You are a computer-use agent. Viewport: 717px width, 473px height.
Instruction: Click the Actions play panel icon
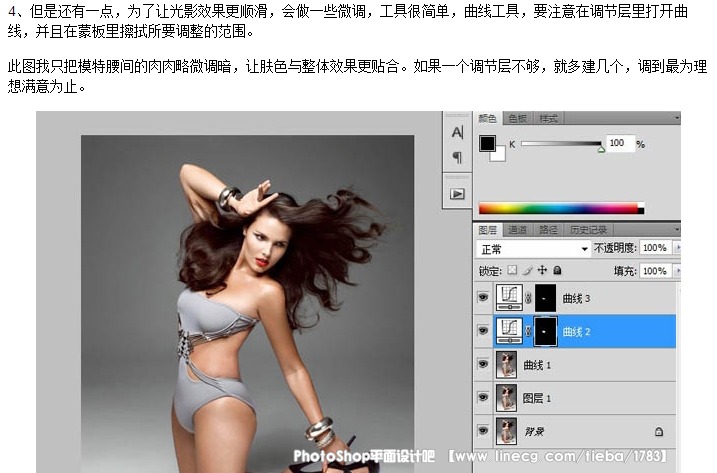[457, 193]
